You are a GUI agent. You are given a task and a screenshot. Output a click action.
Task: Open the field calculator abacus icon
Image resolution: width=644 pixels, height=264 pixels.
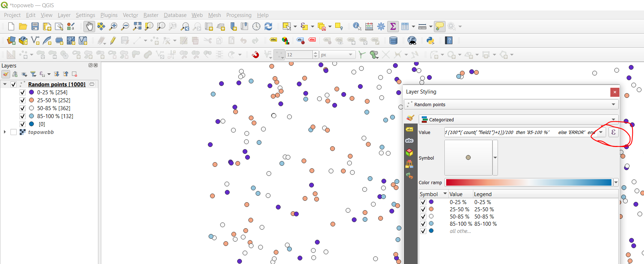(369, 26)
